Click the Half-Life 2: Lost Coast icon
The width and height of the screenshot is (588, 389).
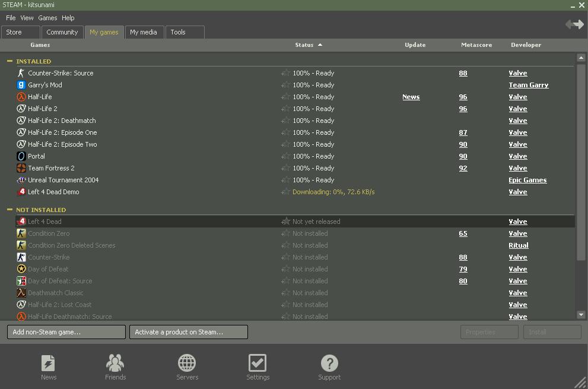click(21, 305)
